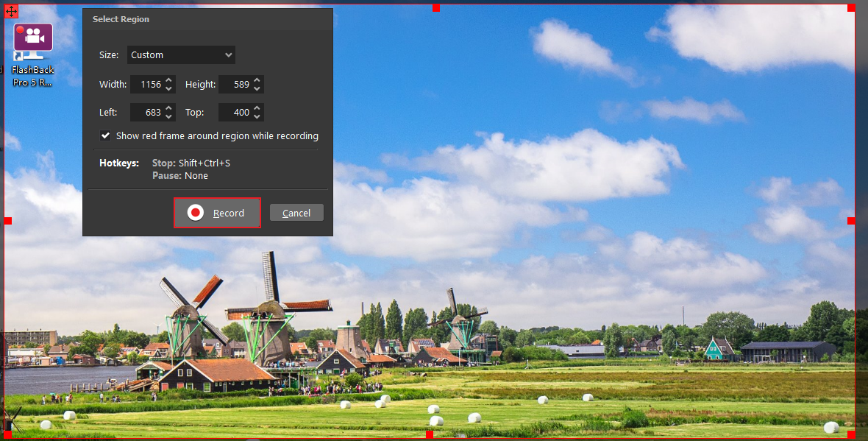Viewport: 868px width, 441px height.
Task: Decrease Left value with down arrow
Action: coord(169,116)
